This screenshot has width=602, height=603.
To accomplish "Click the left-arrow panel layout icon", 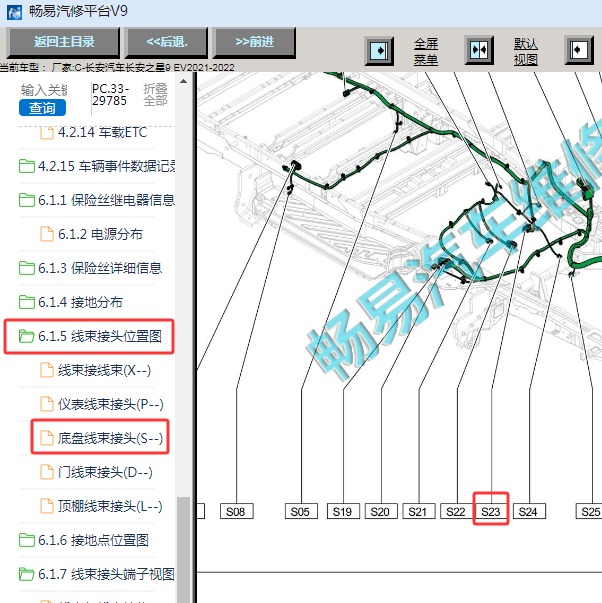I will click(579, 50).
